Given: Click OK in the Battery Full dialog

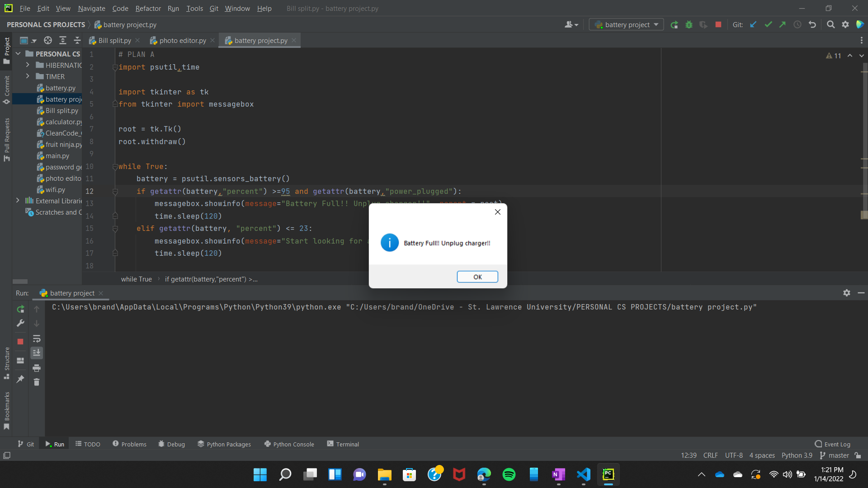Looking at the screenshot, I should click(x=477, y=277).
